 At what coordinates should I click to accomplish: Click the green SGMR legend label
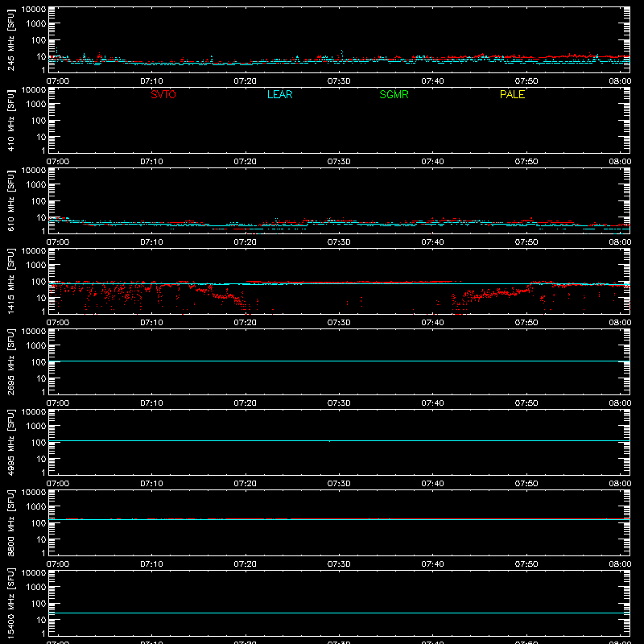pyautogui.click(x=394, y=94)
